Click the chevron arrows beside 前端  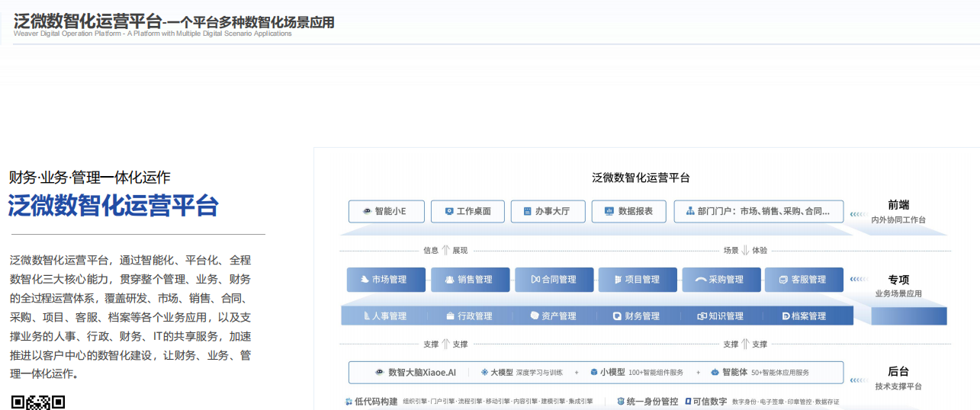click(x=859, y=214)
